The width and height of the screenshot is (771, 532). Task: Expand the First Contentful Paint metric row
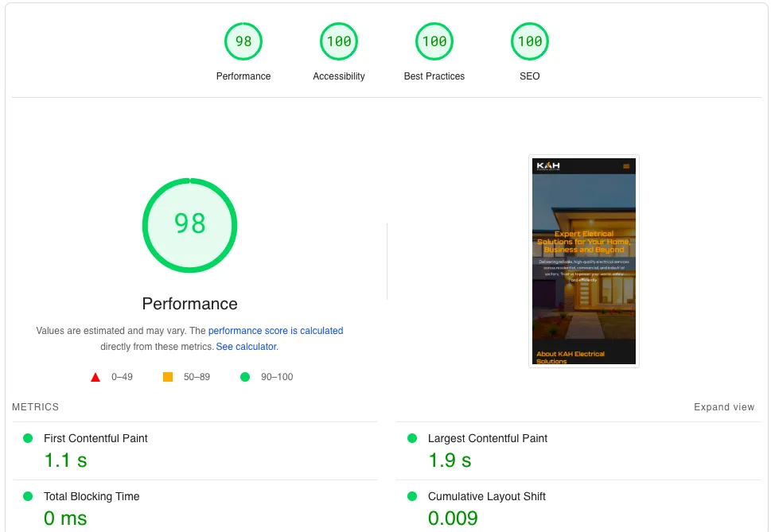coord(95,439)
